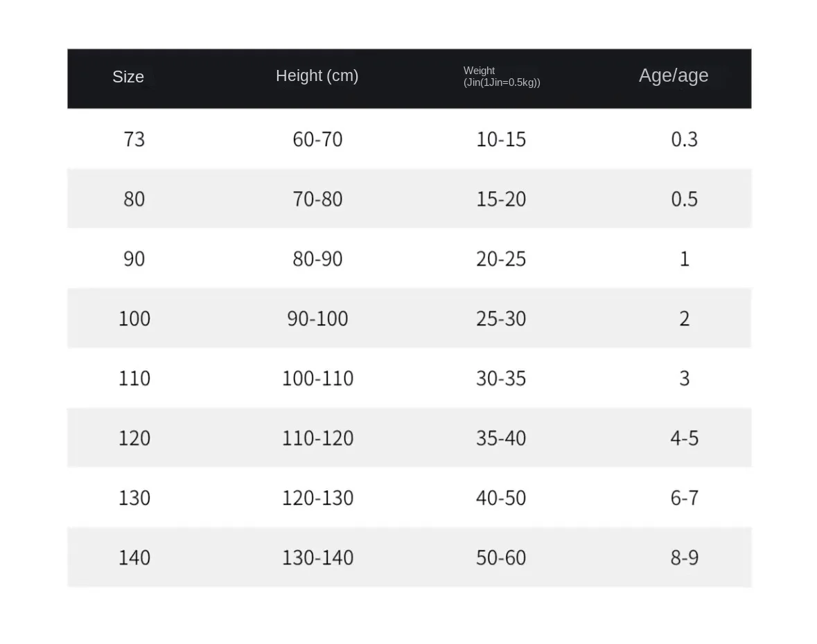Click the Size column header
817x644 pixels.
pos(128,77)
